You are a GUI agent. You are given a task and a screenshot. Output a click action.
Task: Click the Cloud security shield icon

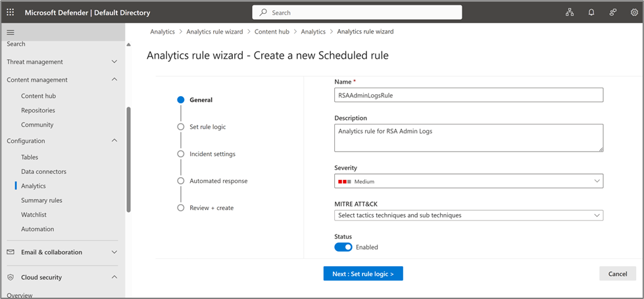point(11,277)
